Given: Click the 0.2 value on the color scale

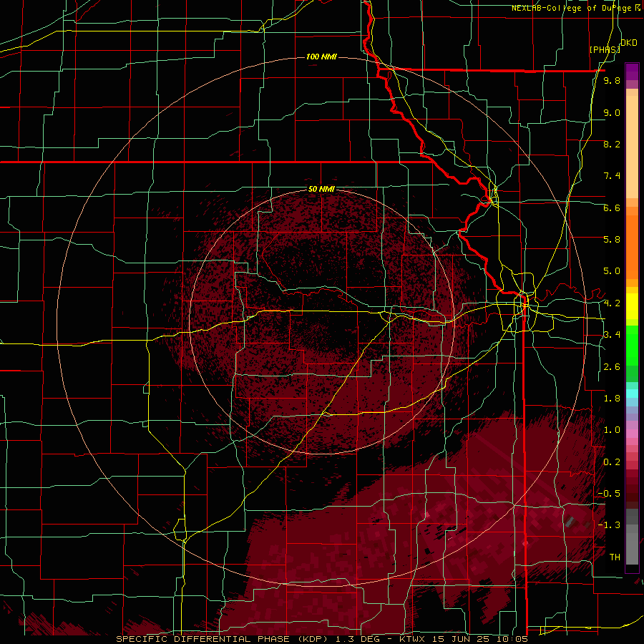Looking at the screenshot, I should click(x=612, y=462).
